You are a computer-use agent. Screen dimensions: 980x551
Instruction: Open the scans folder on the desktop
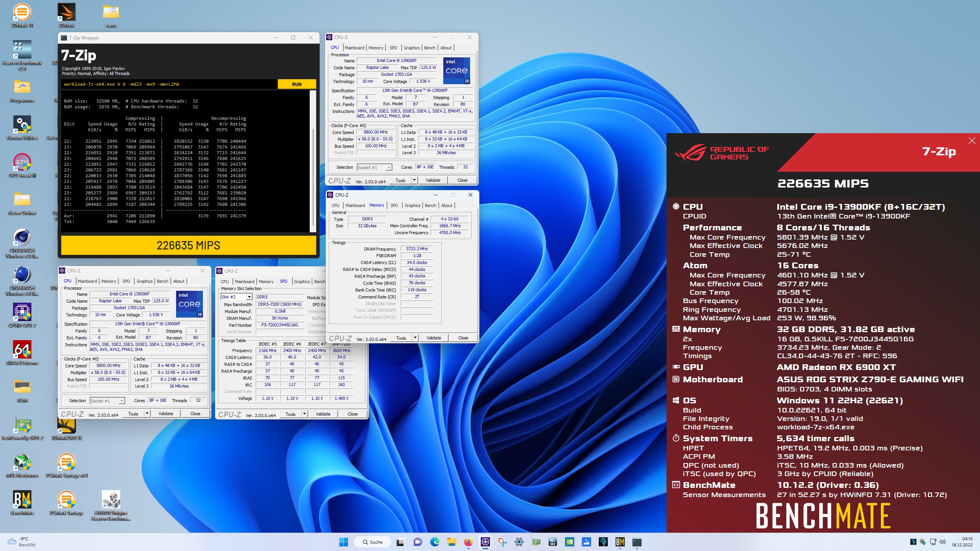[x=111, y=15]
